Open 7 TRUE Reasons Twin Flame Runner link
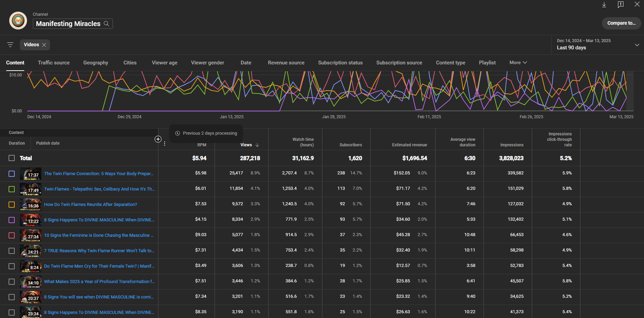 (99, 251)
